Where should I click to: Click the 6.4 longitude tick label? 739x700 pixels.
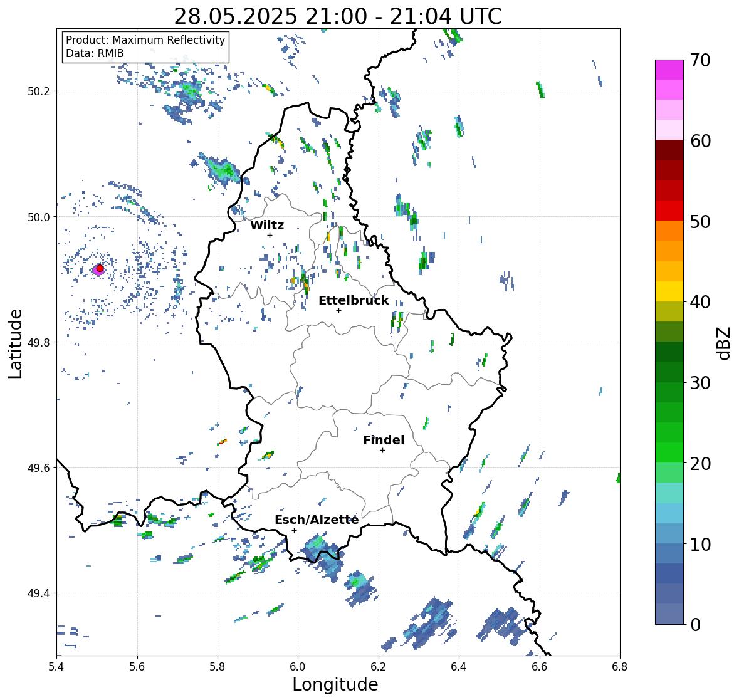pos(459,666)
